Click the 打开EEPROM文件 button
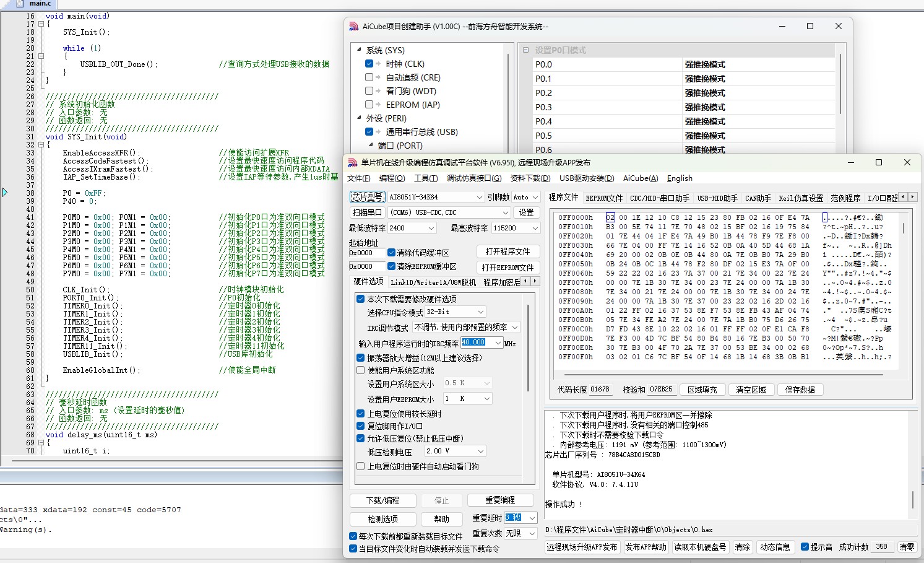Image resolution: width=924 pixels, height=563 pixels. [x=507, y=268]
